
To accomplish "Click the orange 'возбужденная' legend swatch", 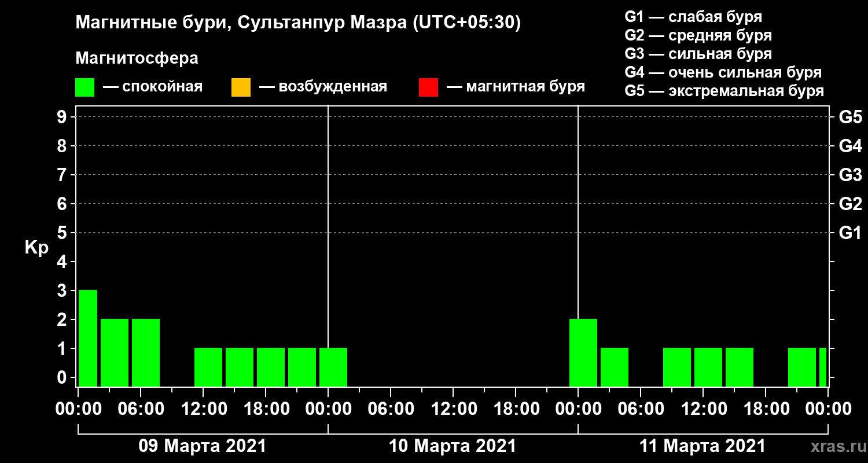I will pyautogui.click(x=241, y=87).
